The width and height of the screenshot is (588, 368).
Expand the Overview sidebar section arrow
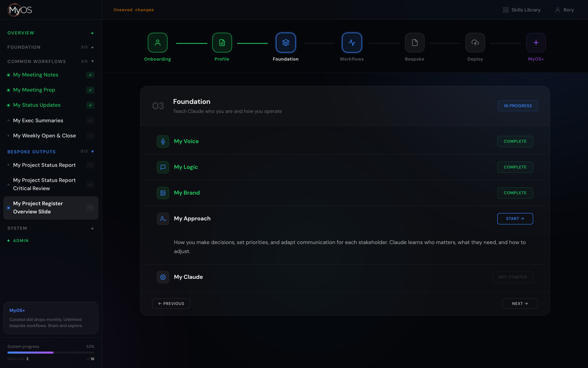93,33
